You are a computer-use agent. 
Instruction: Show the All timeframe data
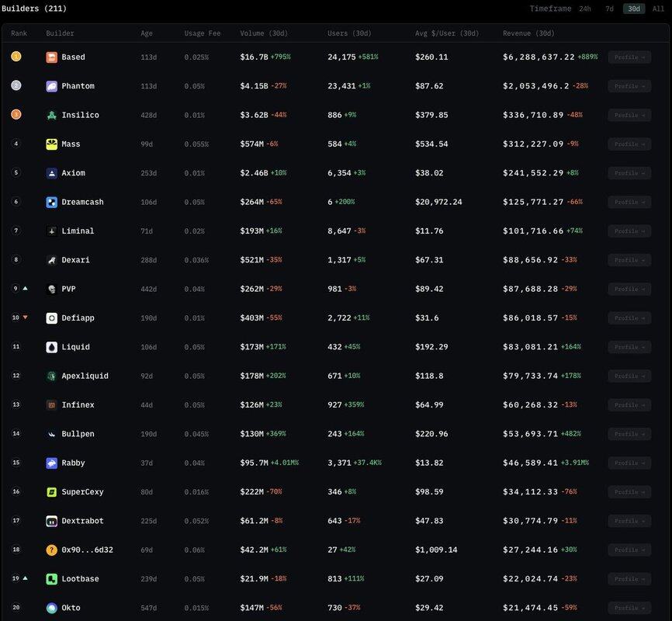[x=658, y=9]
